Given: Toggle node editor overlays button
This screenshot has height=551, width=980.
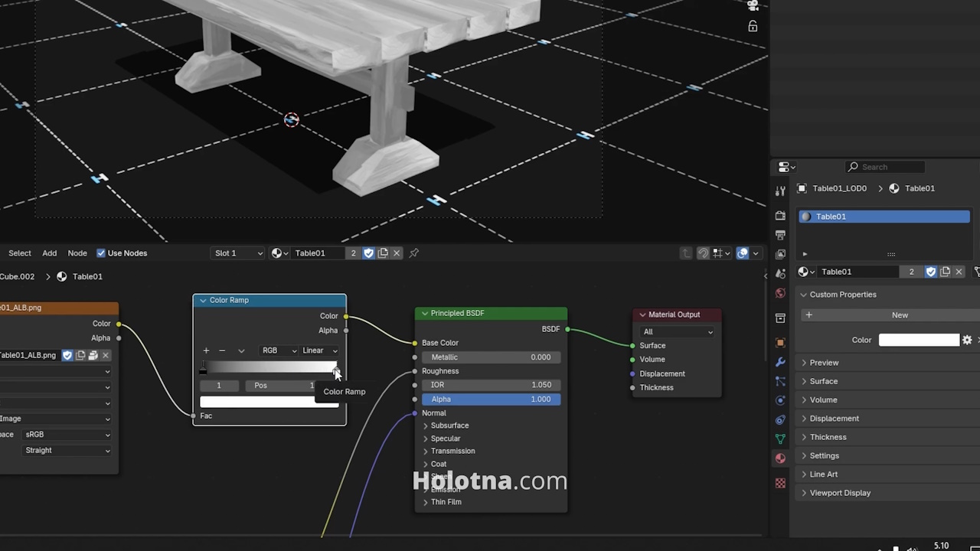Looking at the screenshot, I should (x=743, y=253).
